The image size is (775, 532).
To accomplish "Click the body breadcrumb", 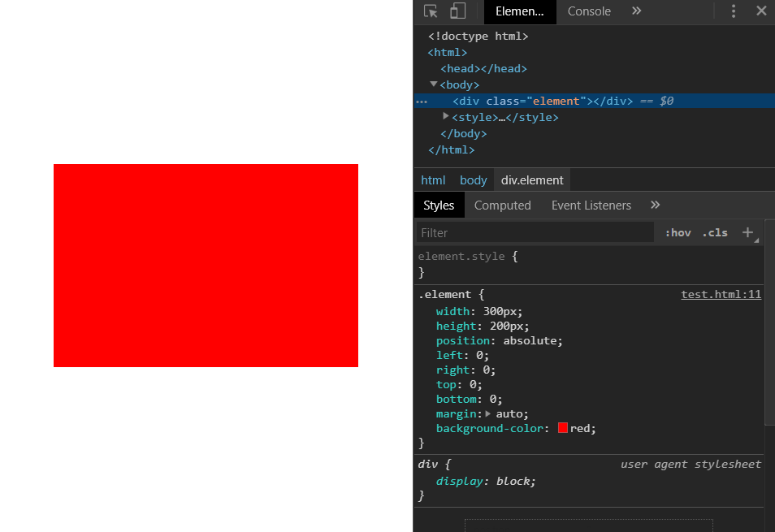I will pos(473,180).
